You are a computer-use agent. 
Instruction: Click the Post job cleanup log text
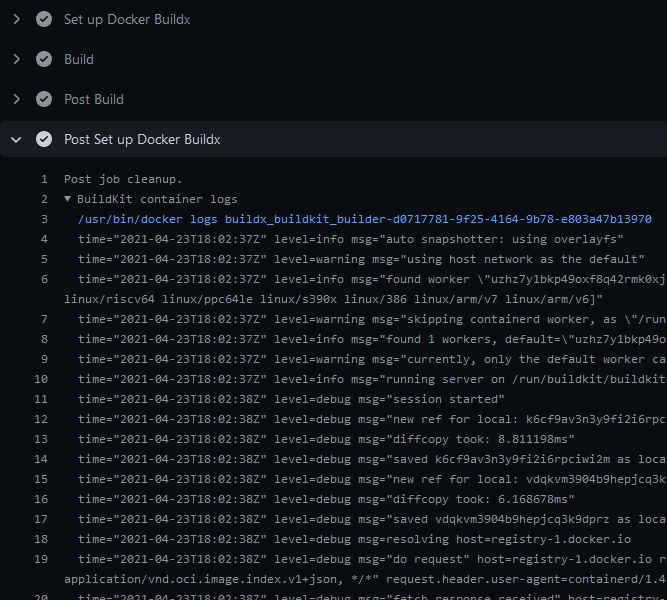click(x=123, y=179)
